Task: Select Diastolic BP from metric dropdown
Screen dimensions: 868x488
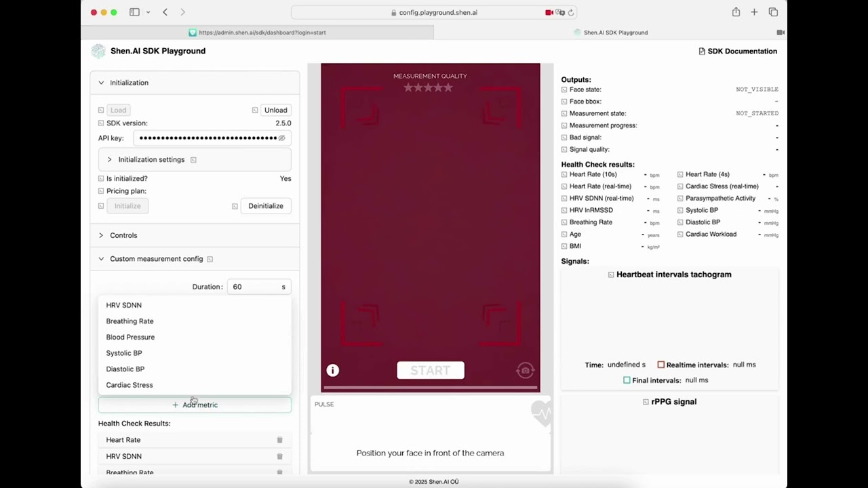Action: pyautogui.click(x=195, y=369)
